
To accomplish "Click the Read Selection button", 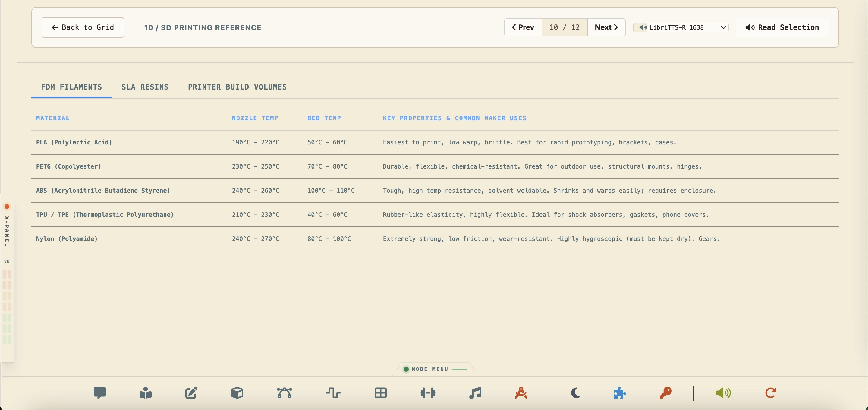I will pos(782,27).
